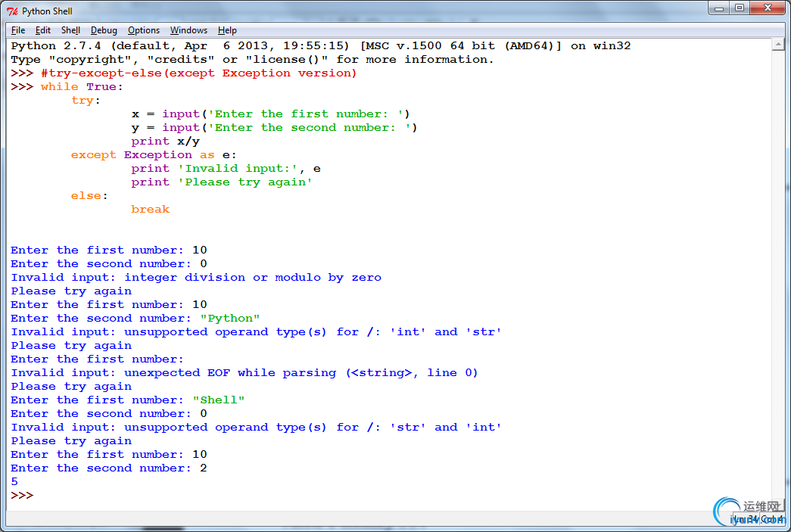Open the Options menu
Screen dimensions: 791x532
(x=144, y=30)
